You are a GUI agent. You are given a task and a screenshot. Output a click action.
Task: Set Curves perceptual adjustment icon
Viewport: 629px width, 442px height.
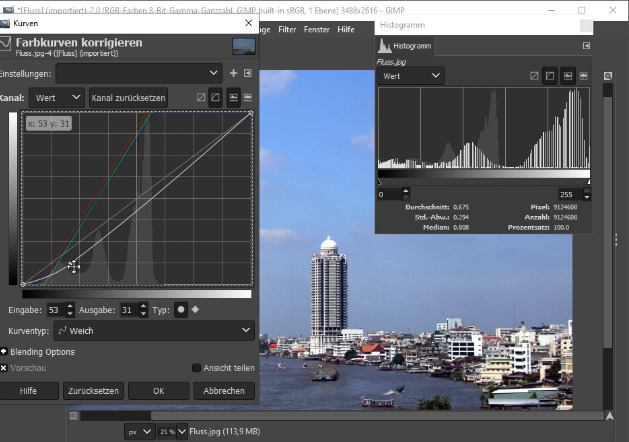tap(215, 97)
